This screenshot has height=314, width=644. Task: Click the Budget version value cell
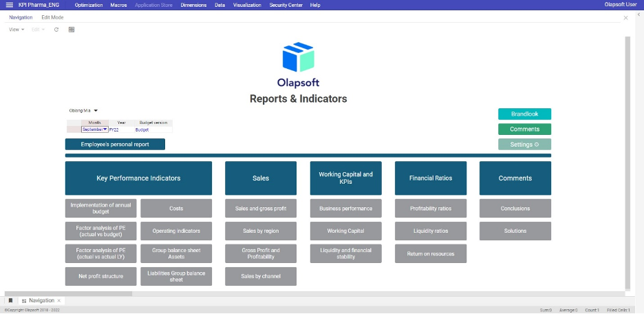[153, 129]
